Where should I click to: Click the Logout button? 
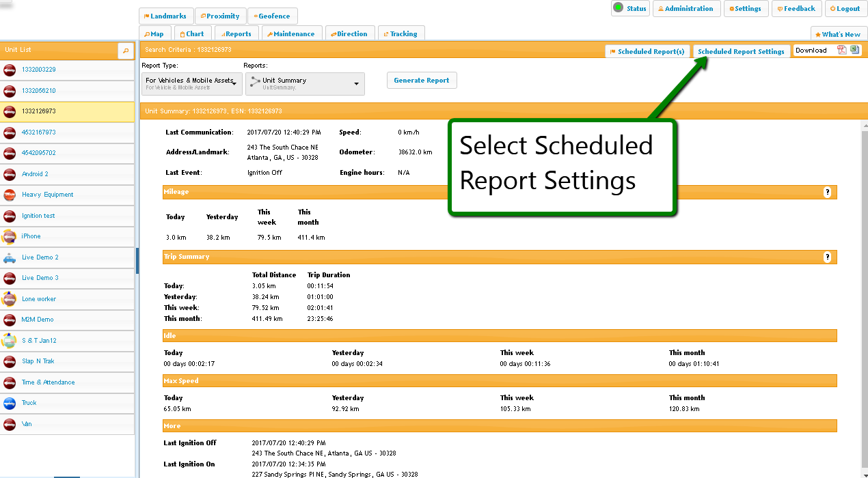coord(846,9)
